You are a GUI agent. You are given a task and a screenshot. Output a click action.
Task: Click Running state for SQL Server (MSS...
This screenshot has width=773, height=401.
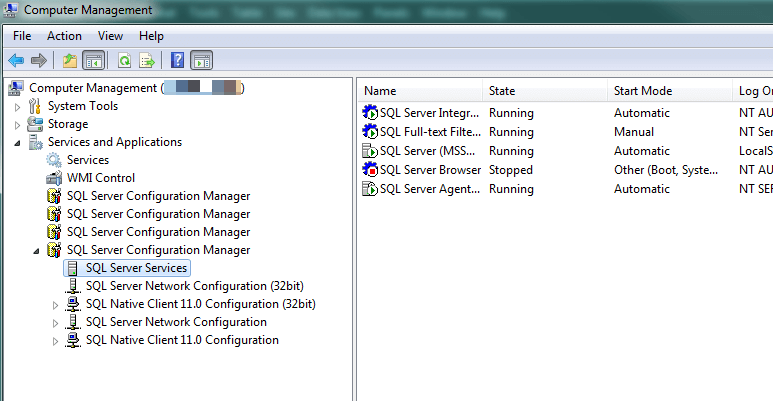click(511, 151)
